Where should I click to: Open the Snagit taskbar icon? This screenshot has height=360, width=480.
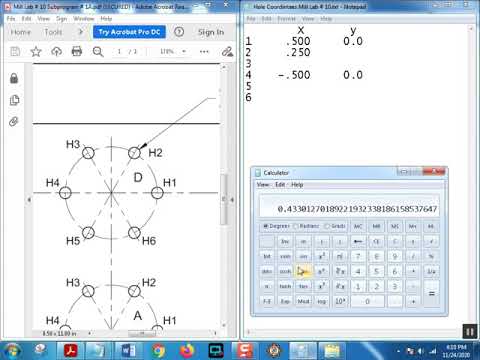(x=246, y=351)
